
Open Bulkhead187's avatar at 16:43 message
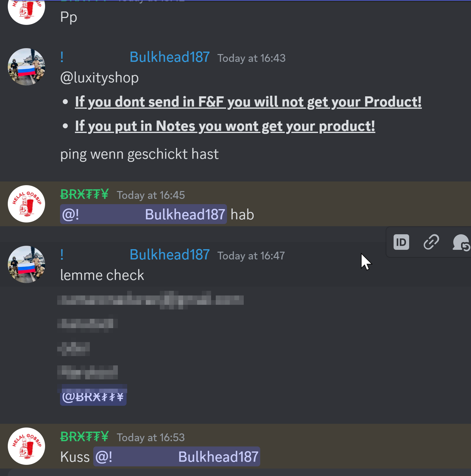[x=26, y=67]
